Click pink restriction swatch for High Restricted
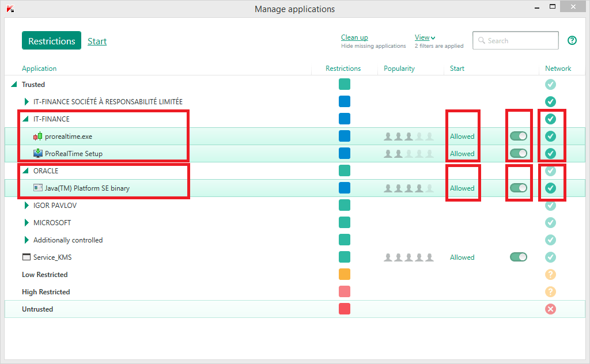This screenshot has height=364, width=590. tap(345, 292)
